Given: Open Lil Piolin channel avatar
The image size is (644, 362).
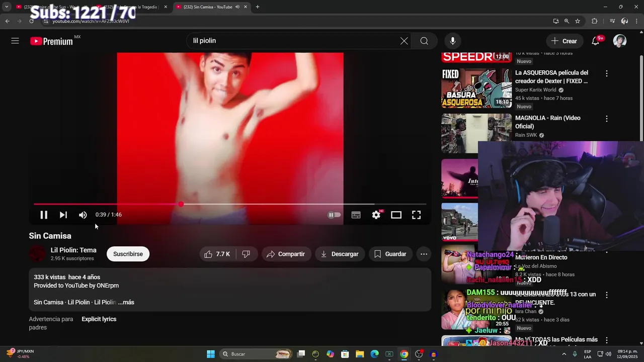Looking at the screenshot, I should pyautogui.click(x=37, y=254).
